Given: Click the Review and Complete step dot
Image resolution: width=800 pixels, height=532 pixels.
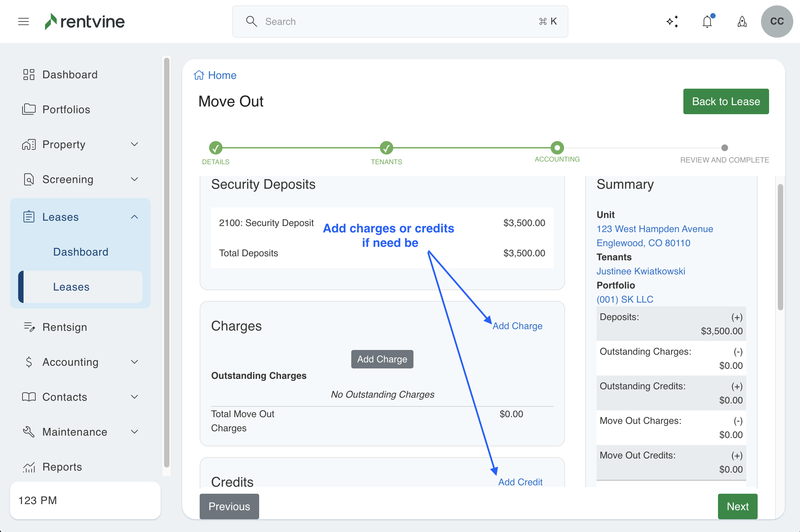Looking at the screenshot, I should coord(724,148).
